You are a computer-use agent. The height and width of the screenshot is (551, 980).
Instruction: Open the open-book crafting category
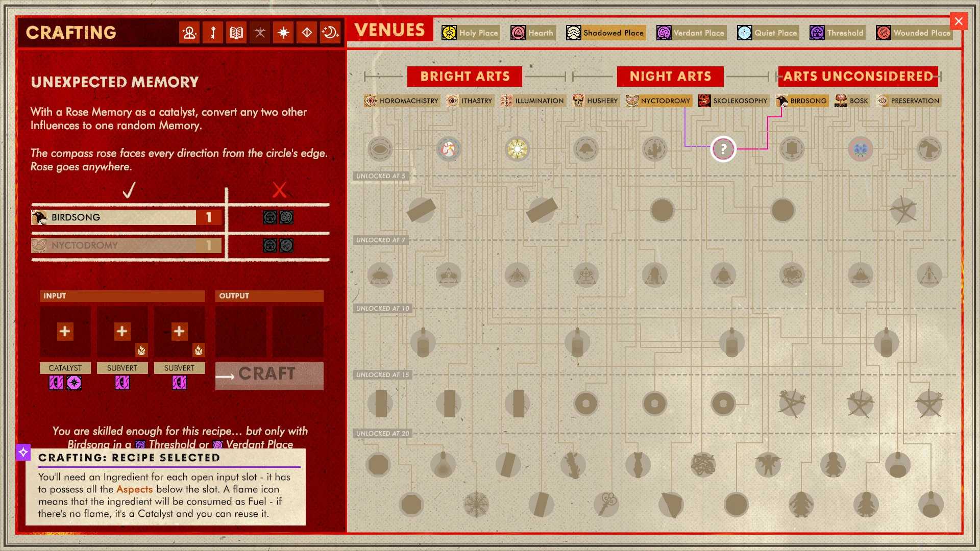coord(236,33)
